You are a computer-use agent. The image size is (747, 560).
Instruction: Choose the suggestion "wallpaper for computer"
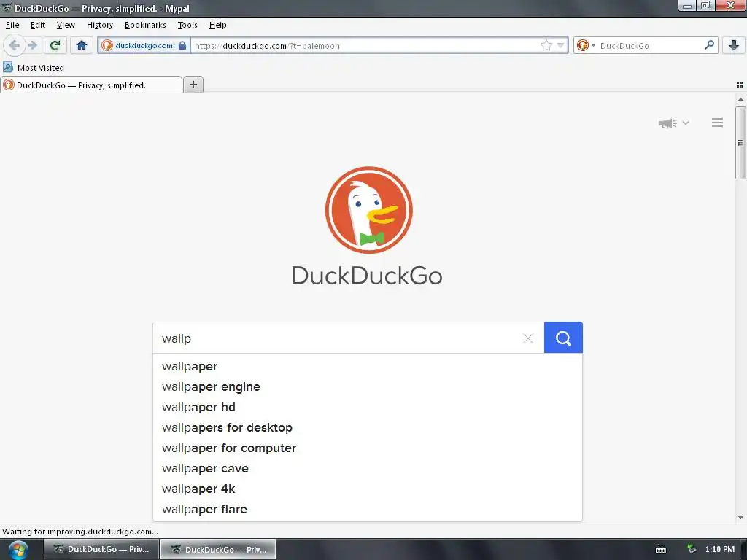click(x=368, y=448)
